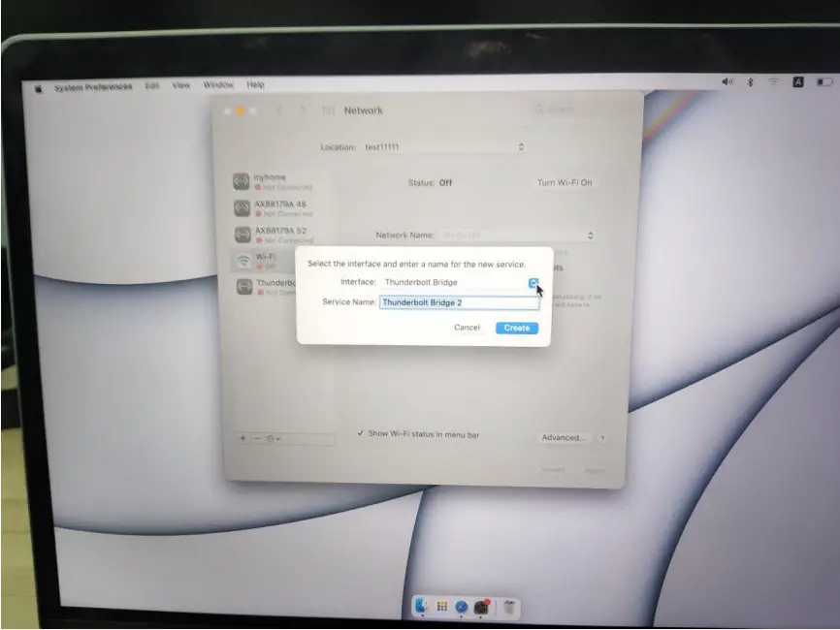Click the Create button

[516, 329]
